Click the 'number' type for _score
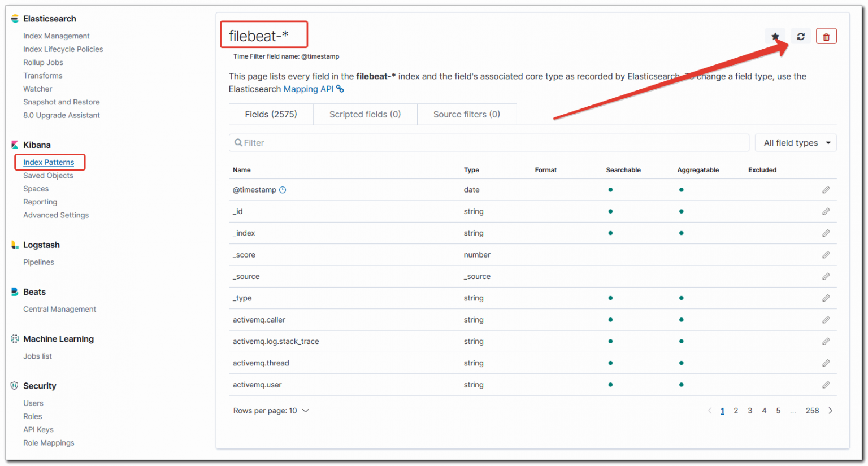The height and width of the screenshot is (466, 868). (x=477, y=255)
